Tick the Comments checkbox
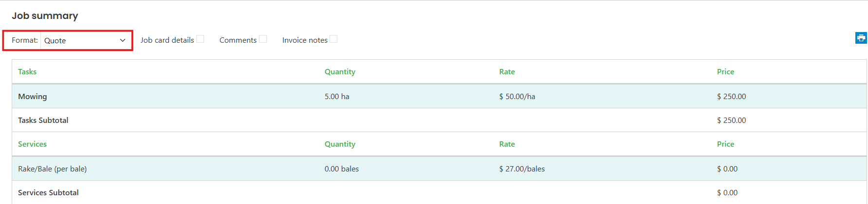The image size is (868, 204). [x=263, y=39]
